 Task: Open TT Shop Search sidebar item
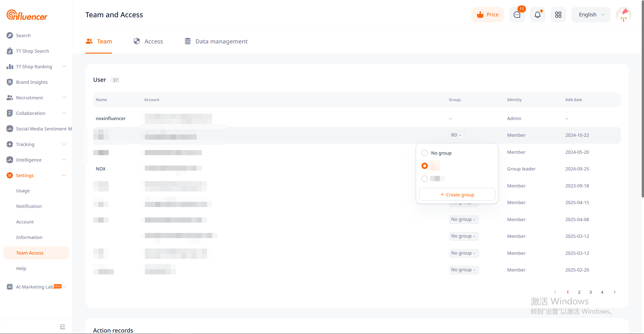[32, 51]
